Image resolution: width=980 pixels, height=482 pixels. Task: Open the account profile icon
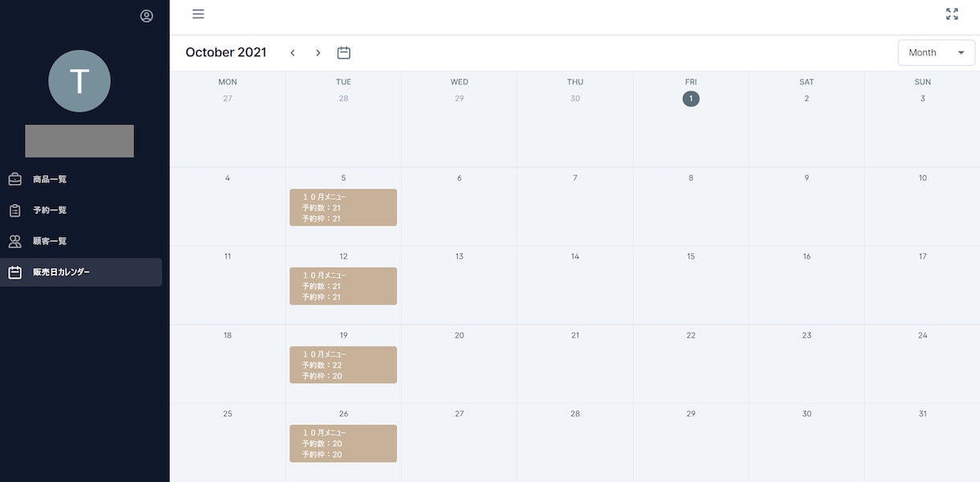click(x=146, y=15)
